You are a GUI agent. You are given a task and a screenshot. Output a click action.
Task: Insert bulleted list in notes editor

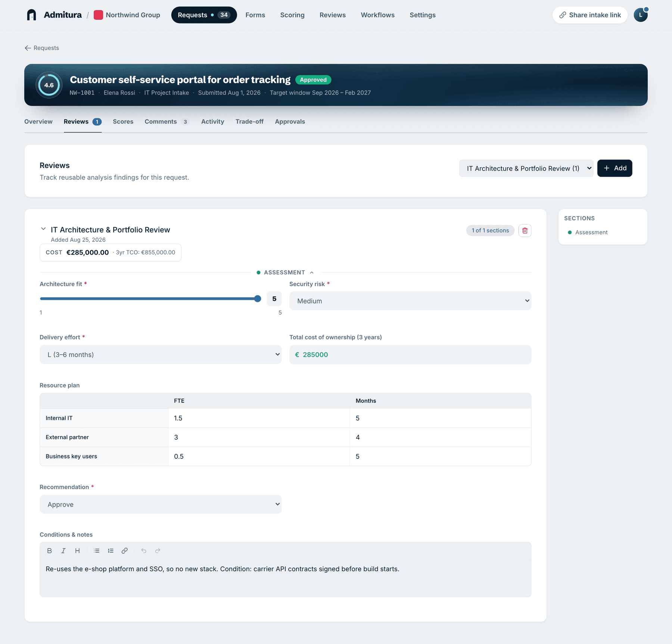tap(97, 551)
